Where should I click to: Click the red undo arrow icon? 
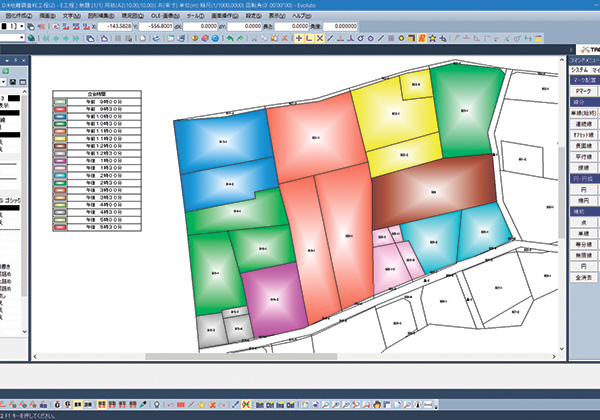(232, 38)
